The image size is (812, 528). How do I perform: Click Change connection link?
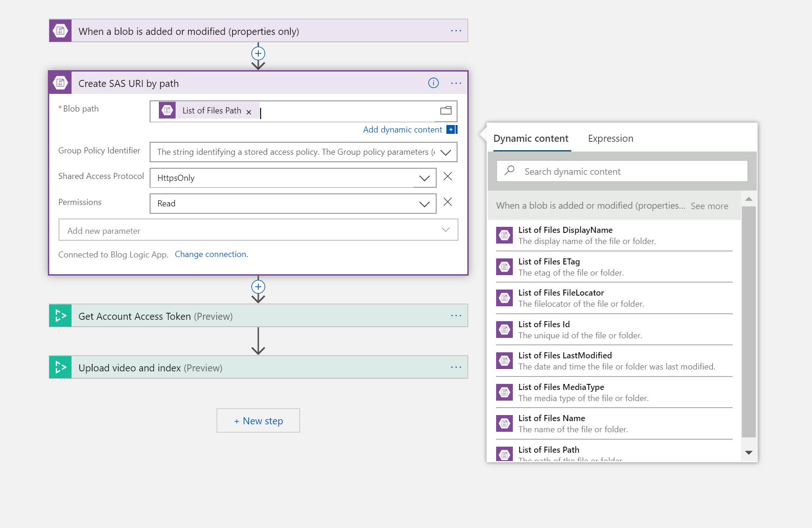(211, 254)
